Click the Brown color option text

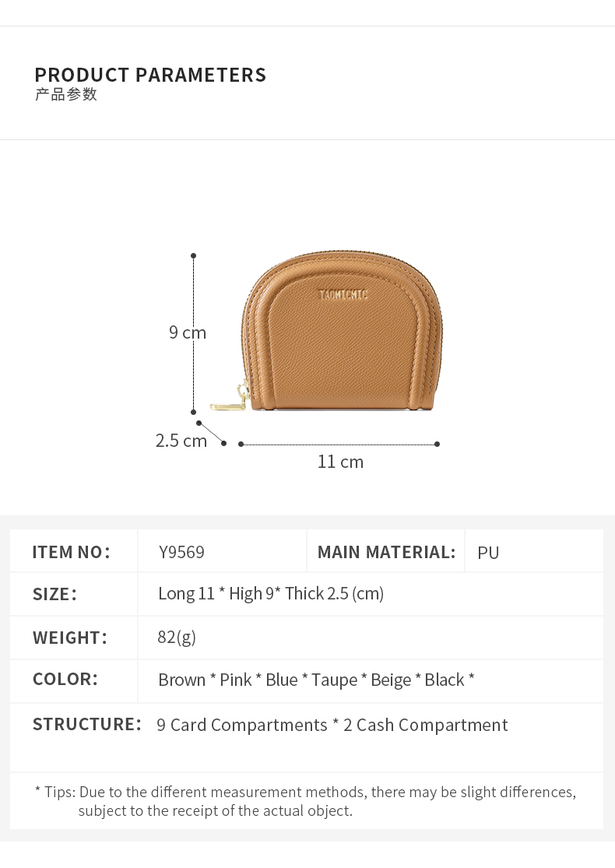coord(181,680)
